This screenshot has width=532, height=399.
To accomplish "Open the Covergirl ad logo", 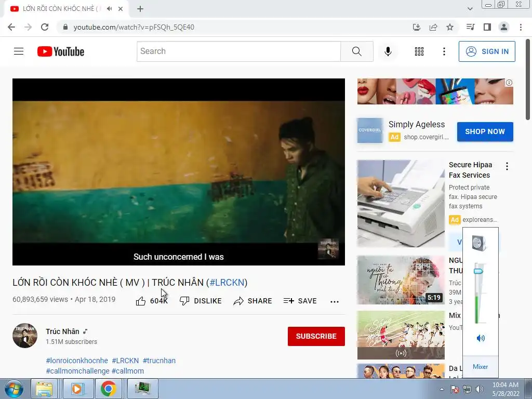I will coord(370,130).
